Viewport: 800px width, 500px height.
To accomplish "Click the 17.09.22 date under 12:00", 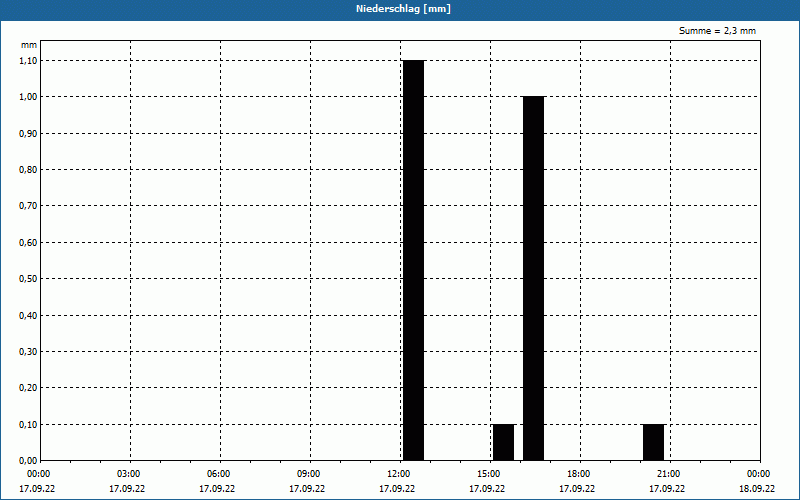I will click(397, 489).
